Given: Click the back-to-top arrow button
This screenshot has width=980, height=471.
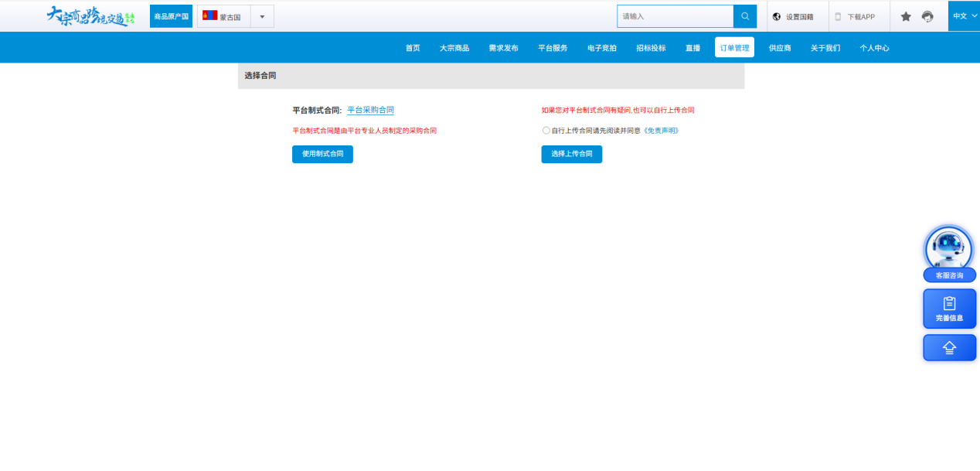Looking at the screenshot, I should [x=950, y=348].
